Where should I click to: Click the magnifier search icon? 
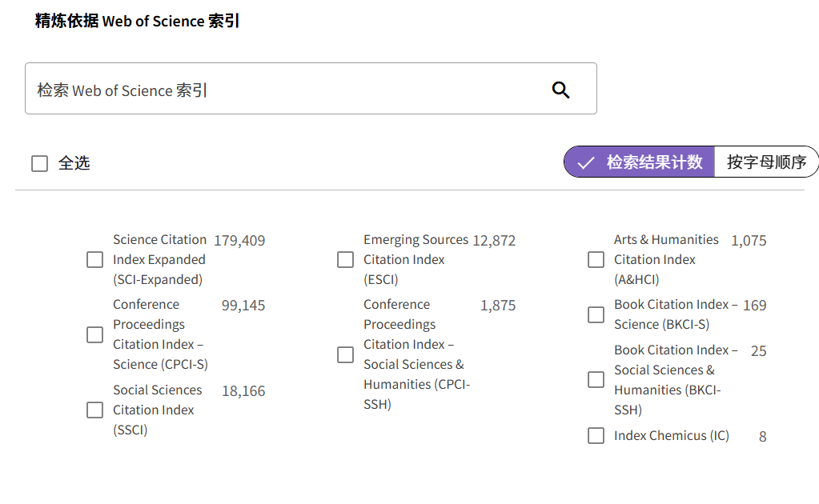[560, 90]
